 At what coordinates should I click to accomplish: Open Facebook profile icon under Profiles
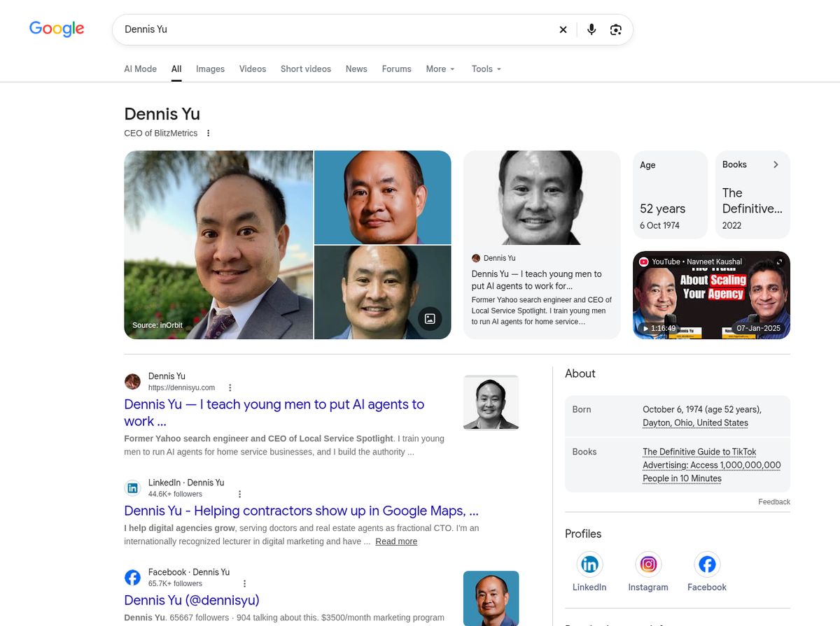[707, 564]
